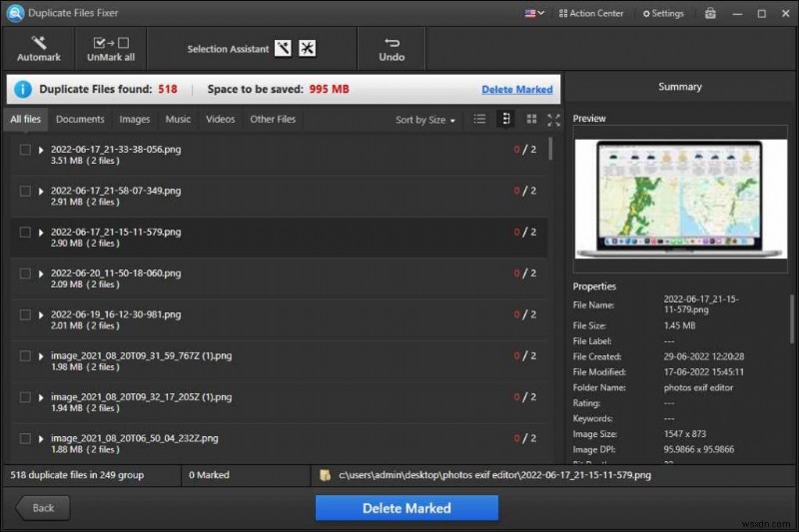Tick checkbox for image_2021_08_20T09_31_59_767Z (1).png
Image resolution: width=799 pixels, height=532 pixels.
[25, 356]
